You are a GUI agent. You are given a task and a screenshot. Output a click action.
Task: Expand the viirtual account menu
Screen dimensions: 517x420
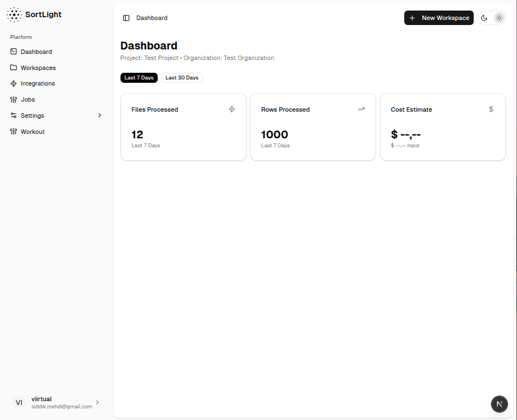97,402
